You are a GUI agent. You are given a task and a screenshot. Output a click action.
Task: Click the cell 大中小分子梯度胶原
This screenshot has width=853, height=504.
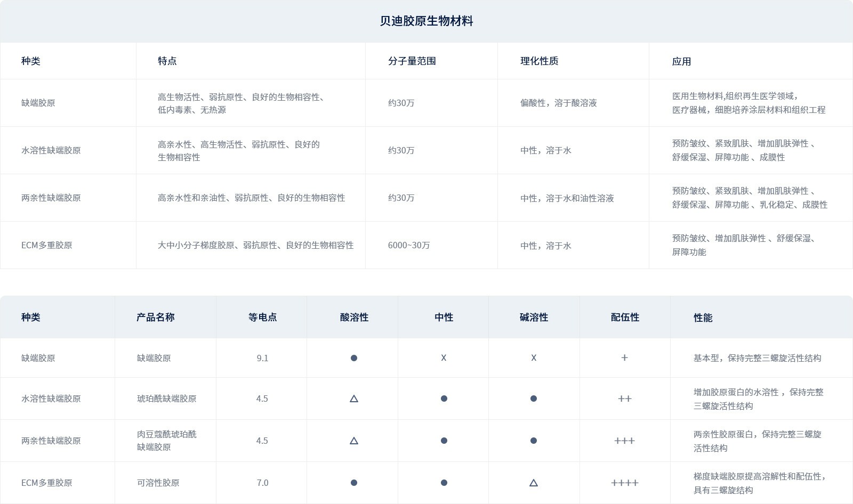click(255, 245)
